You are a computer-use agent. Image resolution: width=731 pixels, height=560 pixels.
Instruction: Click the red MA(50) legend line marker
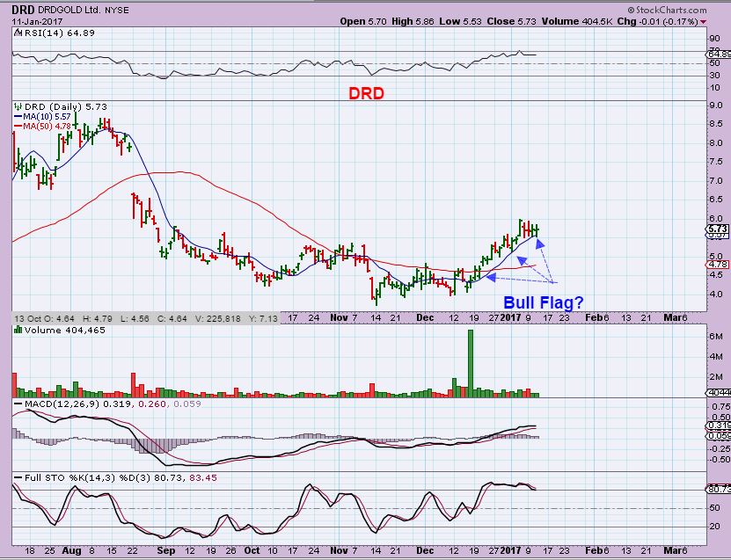coord(18,127)
